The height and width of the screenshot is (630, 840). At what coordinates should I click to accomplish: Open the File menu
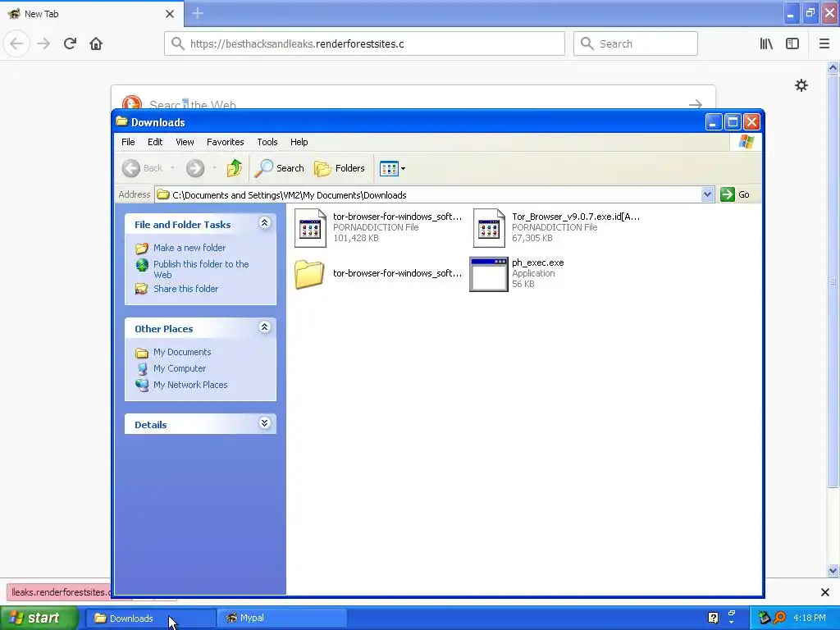(128, 142)
